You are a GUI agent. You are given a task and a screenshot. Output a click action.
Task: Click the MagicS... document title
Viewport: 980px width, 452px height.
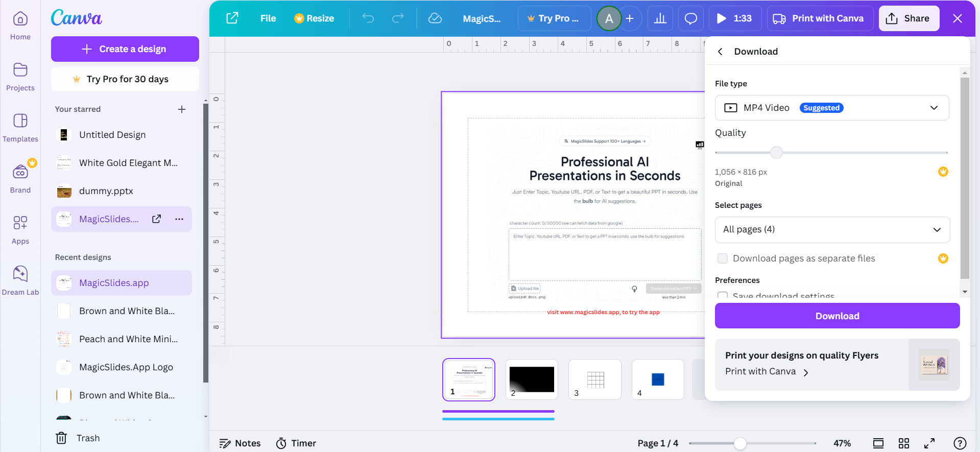[x=482, y=19]
